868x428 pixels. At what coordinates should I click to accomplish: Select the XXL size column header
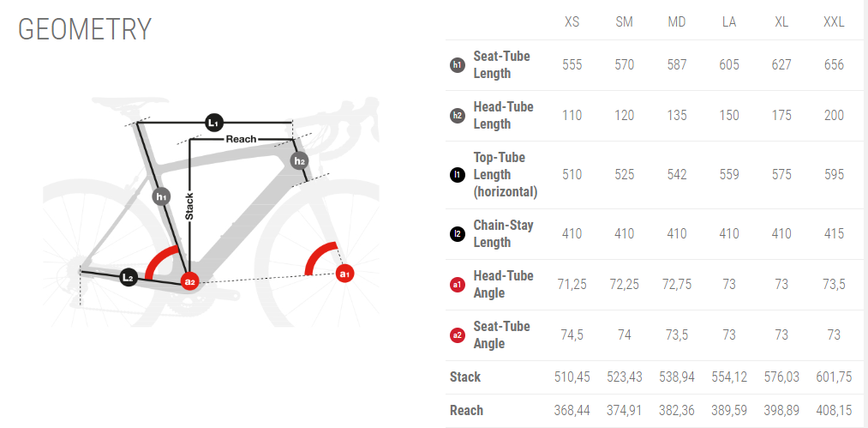834,21
